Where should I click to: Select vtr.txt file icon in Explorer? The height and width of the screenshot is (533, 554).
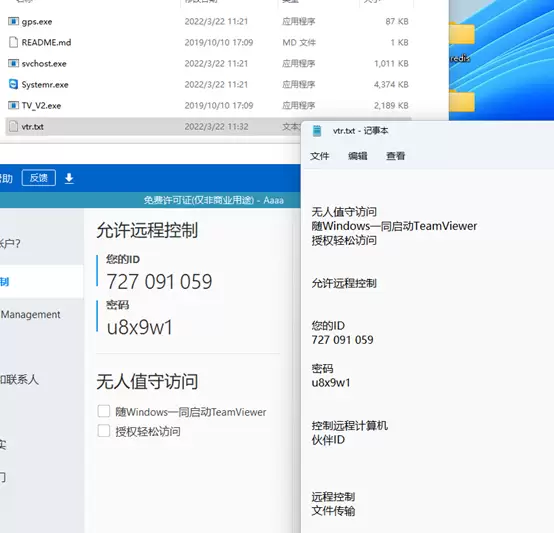tap(13, 126)
